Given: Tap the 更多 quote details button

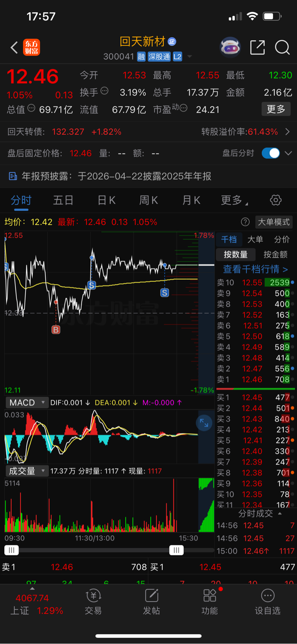Looking at the screenshot, I should pyautogui.click(x=276, y=109).
